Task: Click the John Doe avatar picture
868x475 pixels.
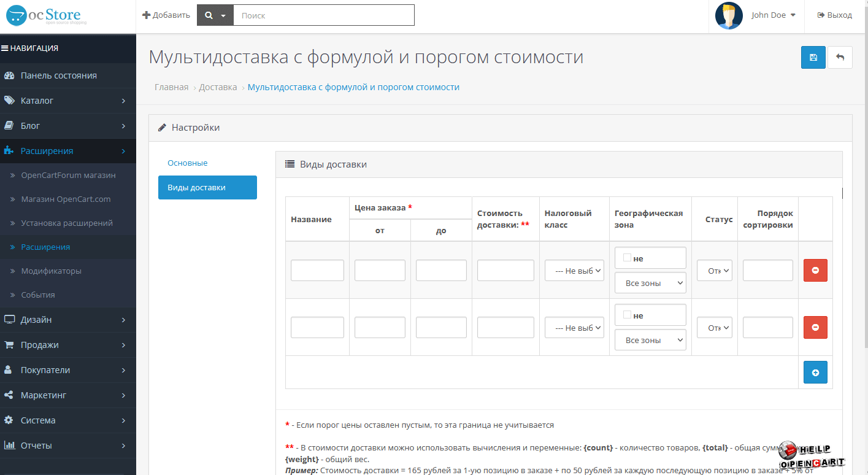Action: coord(729,15)
